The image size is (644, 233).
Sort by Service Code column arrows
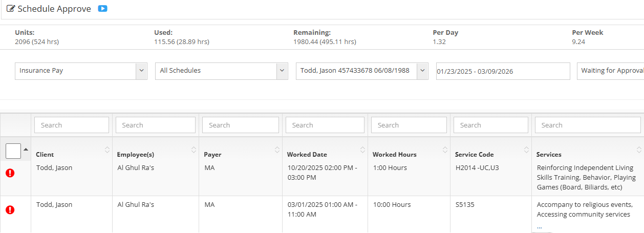pyautogui.click(x=526, y=150)
